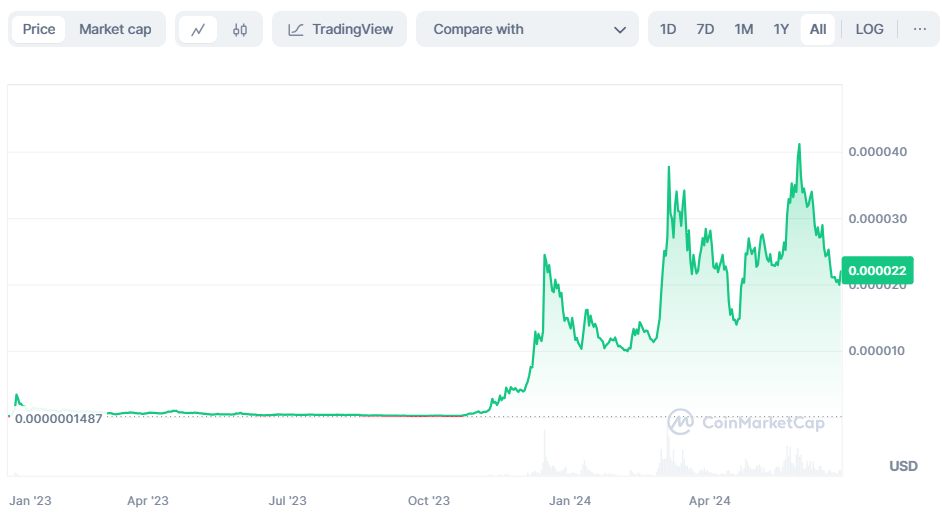Click the 0.000022 current price label
Image resolution: width=942 pixels, height=518 pixels.
877,270
